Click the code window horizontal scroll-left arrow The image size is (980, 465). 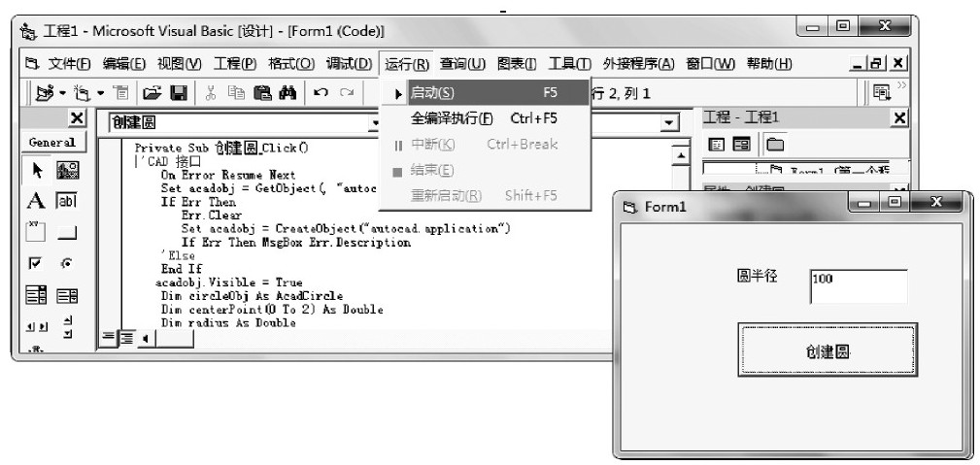tap(145, 339)
